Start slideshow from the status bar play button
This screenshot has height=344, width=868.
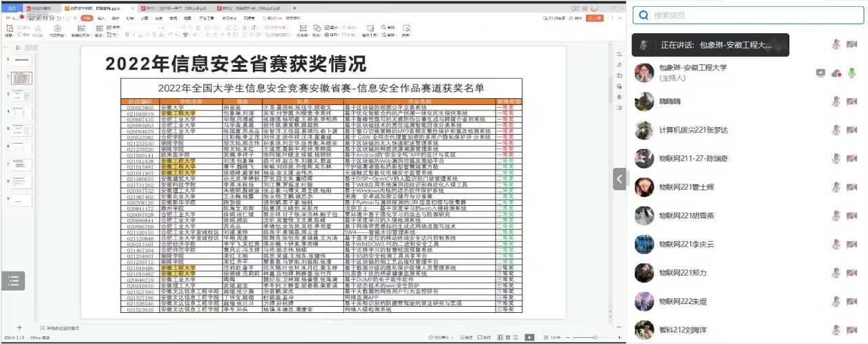pyautogui.click(x=529, y=337)
